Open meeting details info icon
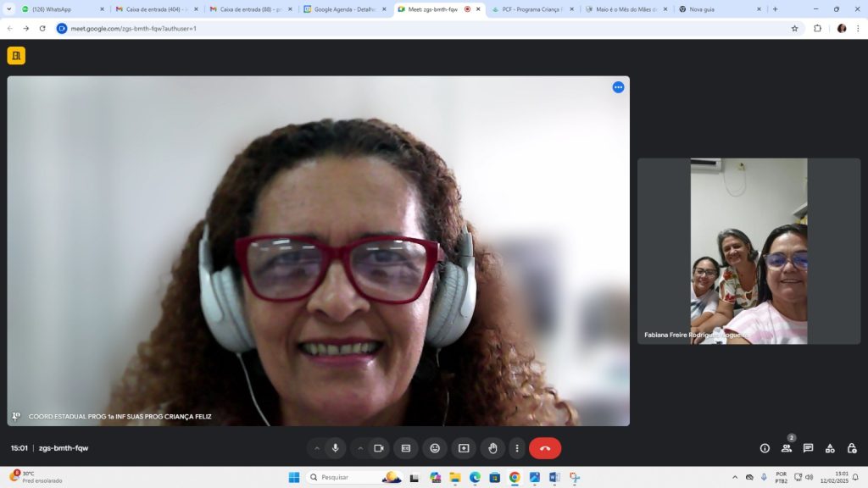This screenshot has width=868, height=488. tap(765, 448)
